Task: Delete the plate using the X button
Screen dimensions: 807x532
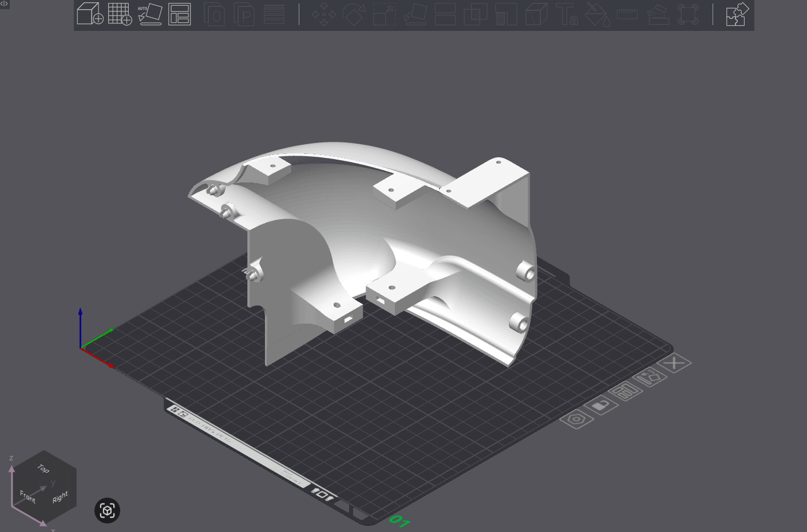Action: [674, 363]
